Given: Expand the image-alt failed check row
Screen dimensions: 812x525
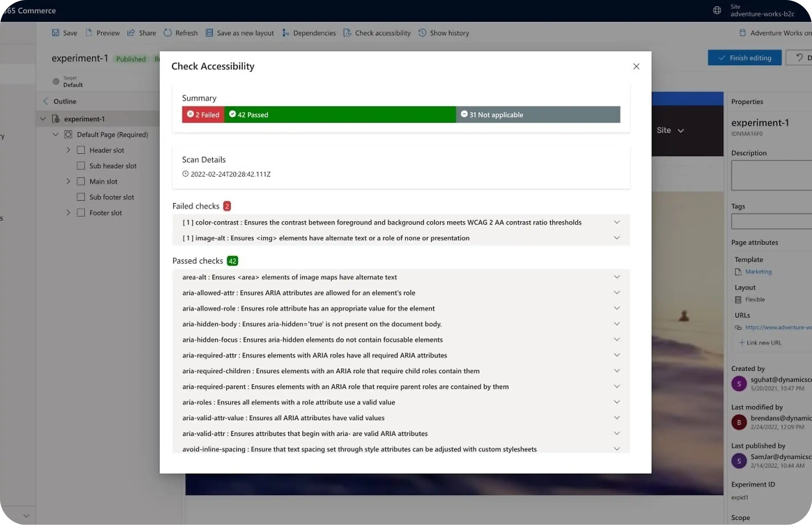Looking at the screenshot, I should click(x=616, y=238).
